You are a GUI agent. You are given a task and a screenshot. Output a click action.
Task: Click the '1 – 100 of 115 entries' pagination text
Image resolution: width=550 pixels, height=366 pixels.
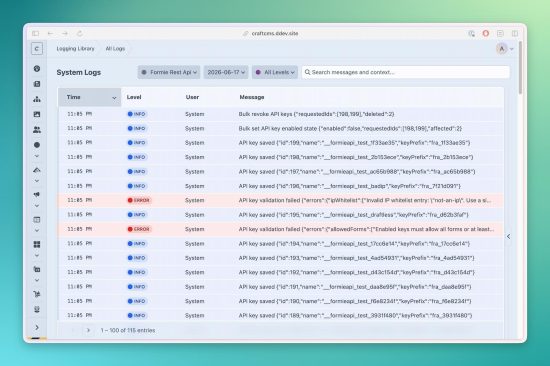[128, 330]
